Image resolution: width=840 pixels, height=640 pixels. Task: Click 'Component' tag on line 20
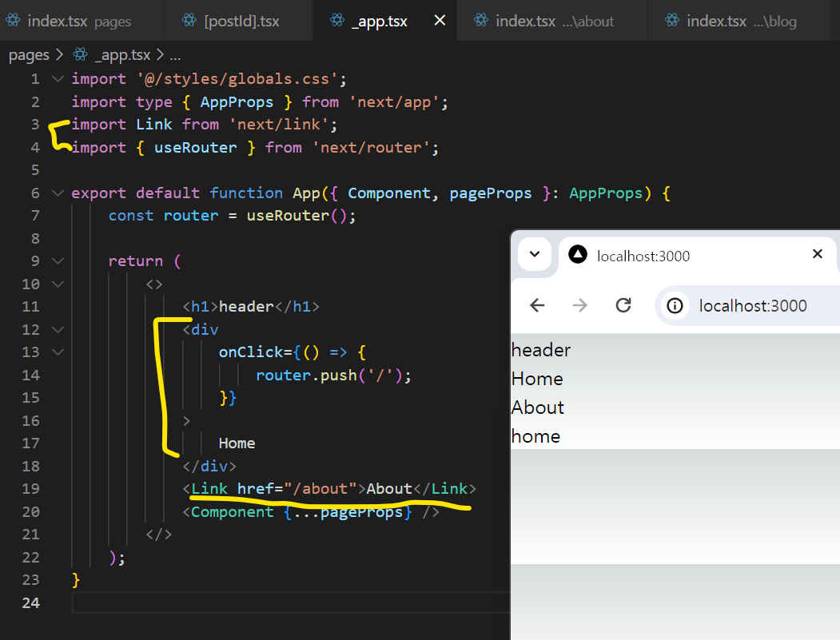click(x=232, y=512)
